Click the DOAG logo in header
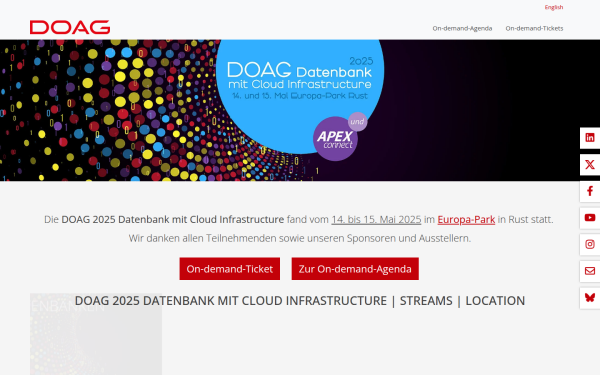 point(70,27)
